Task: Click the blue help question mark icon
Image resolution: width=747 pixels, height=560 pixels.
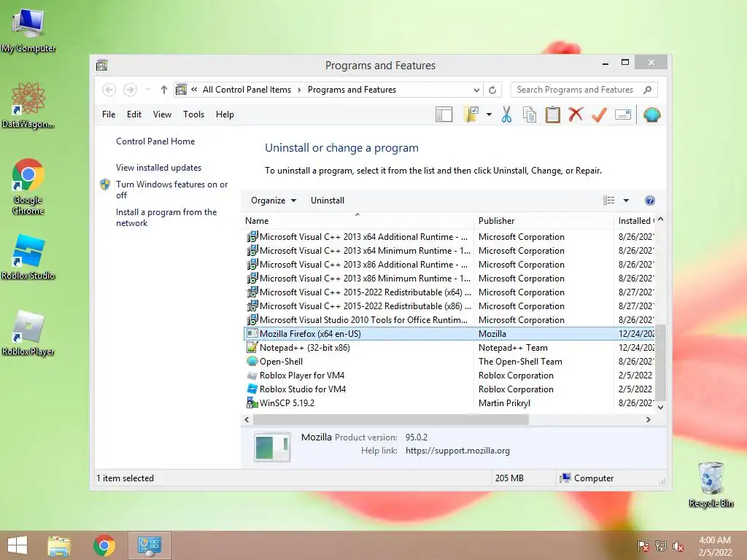Action: pyautogui.click(x=649, y=201)
